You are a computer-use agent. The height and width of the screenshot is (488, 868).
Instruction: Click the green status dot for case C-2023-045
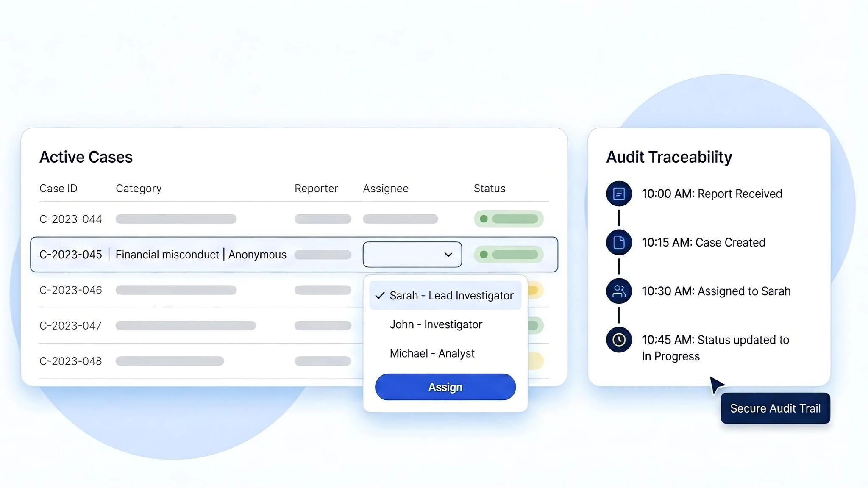[x=484, y=254]
